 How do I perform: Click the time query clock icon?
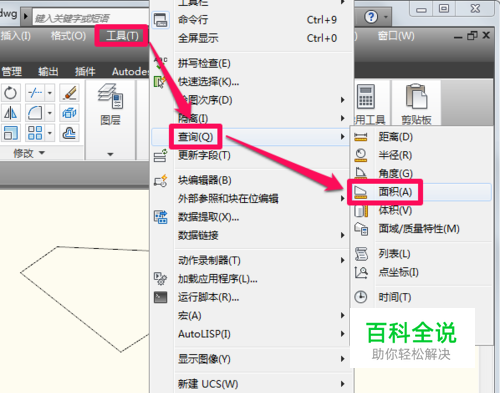(x=361, y=297)
